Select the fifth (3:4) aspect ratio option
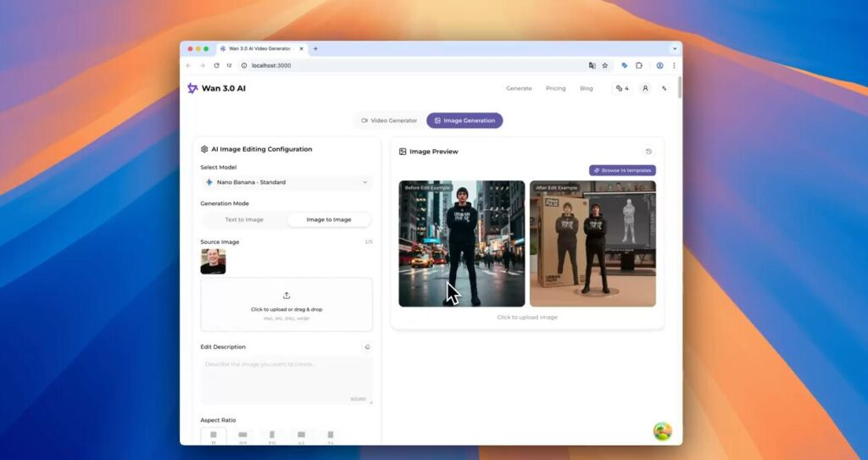 tap(331, 437)
